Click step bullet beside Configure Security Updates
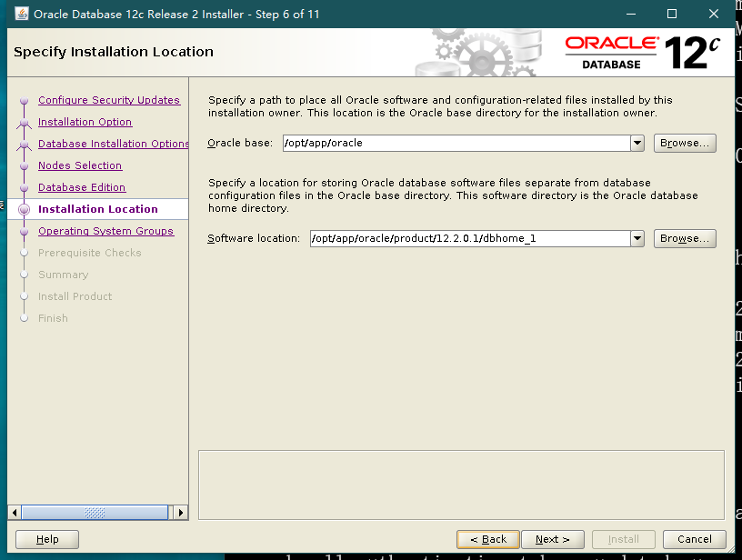Viewport: 742px width, 560px height. [25, 100]
